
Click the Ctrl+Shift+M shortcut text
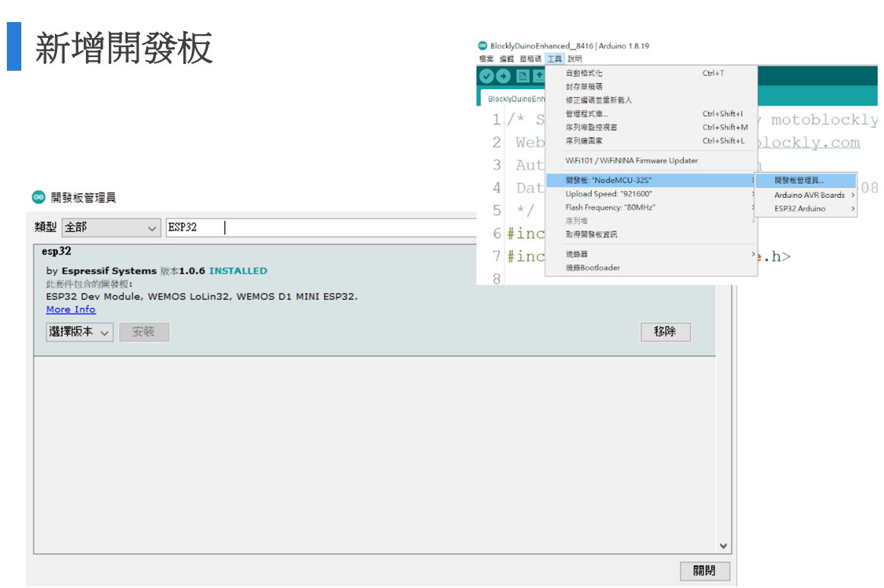point(725,127)
